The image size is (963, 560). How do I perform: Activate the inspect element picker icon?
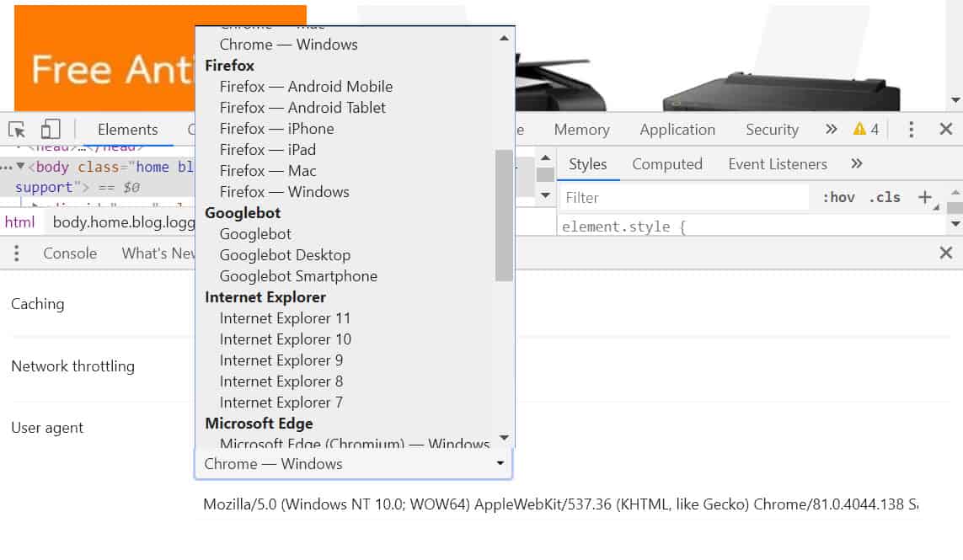(17, 130)
